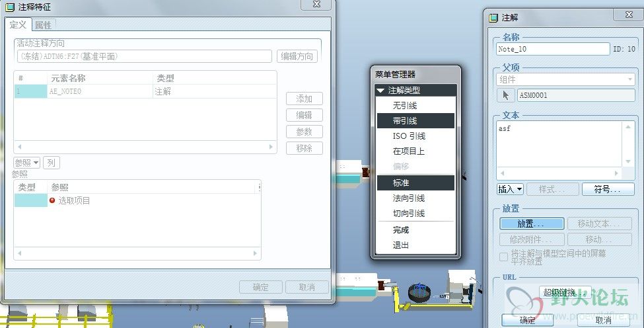Select the AE_NOTE0 row

[x=145, y=92]
